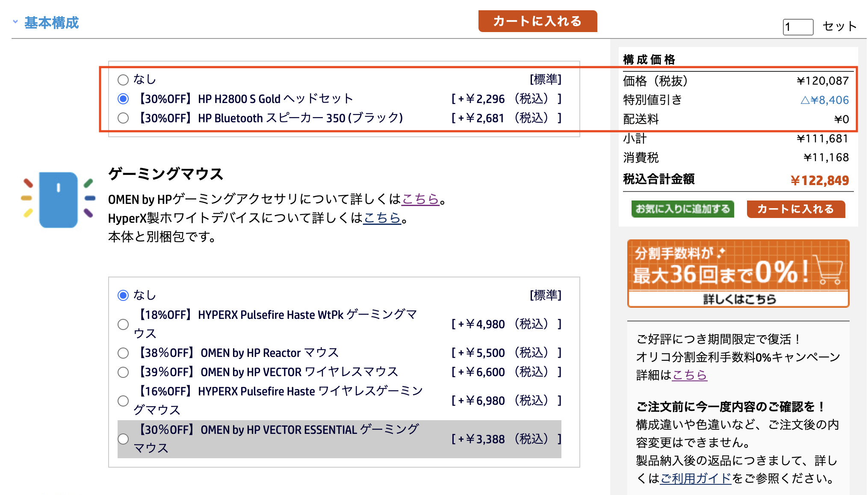
Task: Open OMEN gaming accessory こちら link
Action: pyautogui.click(x=420, y=199)
